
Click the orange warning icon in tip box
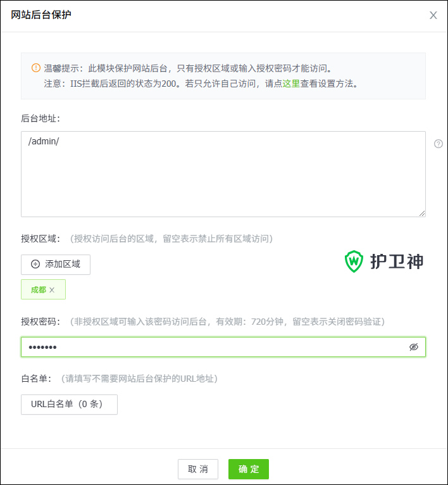[36, 68]
